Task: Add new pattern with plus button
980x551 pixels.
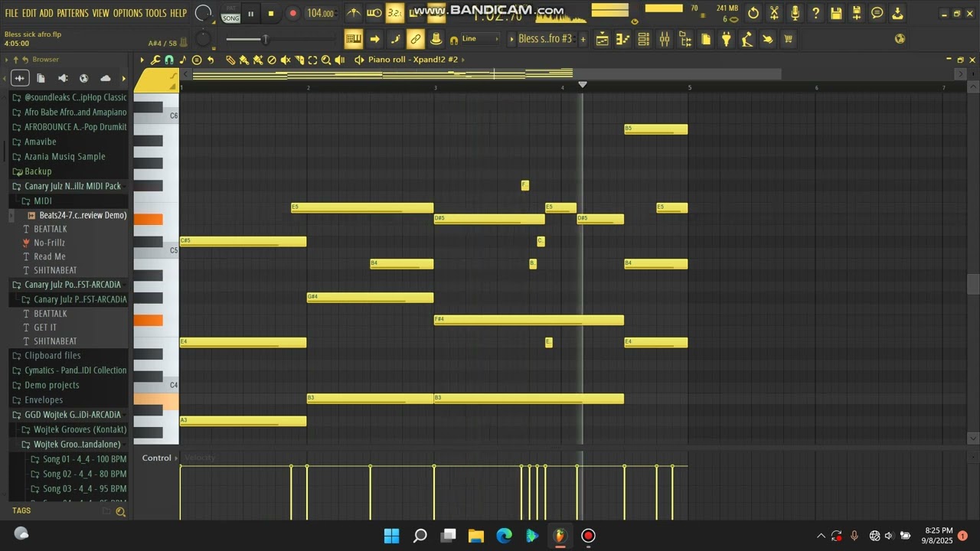Action: [x=583, y=39]
